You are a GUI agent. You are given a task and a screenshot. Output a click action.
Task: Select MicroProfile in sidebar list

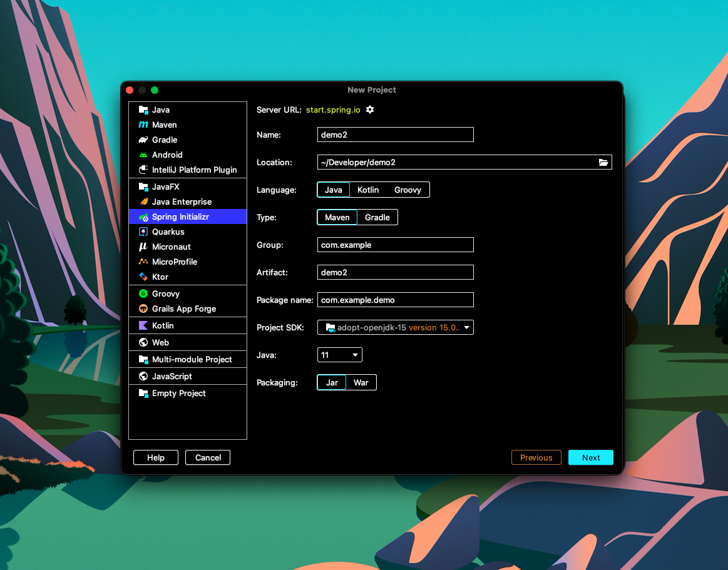click(188, 262)
